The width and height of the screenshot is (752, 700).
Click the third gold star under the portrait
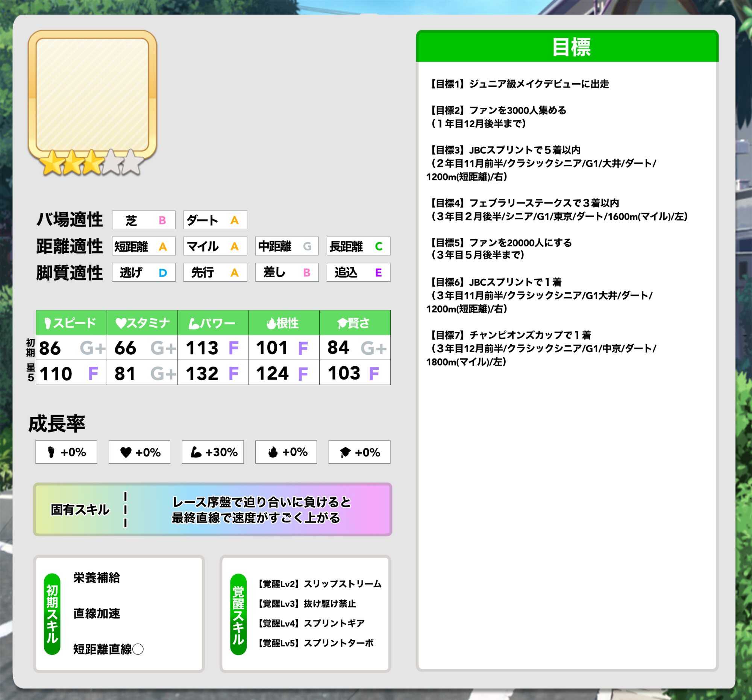pos(91,163)
